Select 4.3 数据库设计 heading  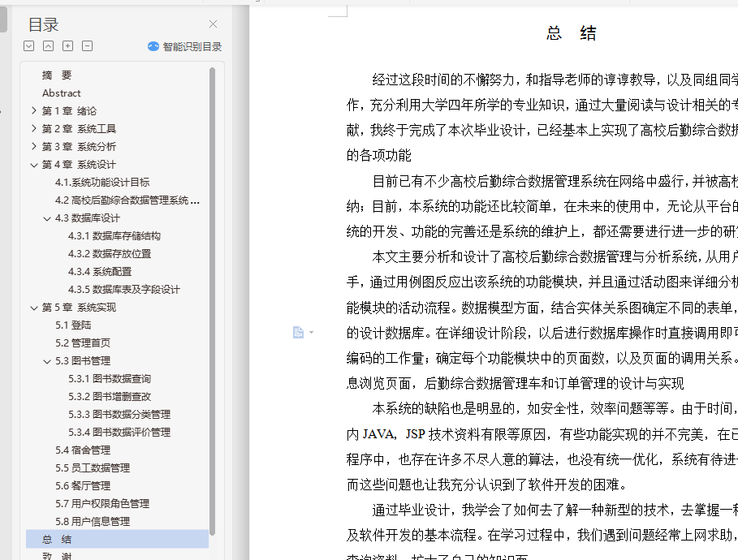87,218
